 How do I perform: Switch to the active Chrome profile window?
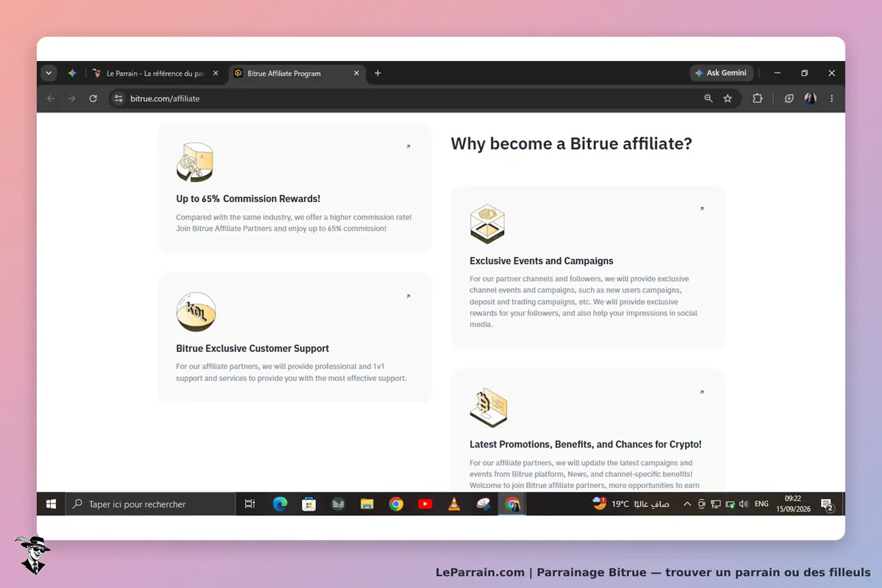click(x=512, y=504)
